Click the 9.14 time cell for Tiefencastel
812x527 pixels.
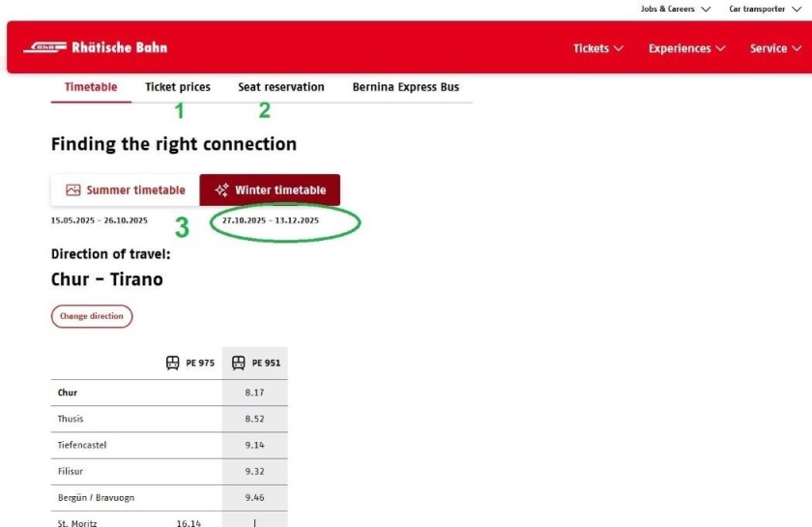tap(255, 445)
